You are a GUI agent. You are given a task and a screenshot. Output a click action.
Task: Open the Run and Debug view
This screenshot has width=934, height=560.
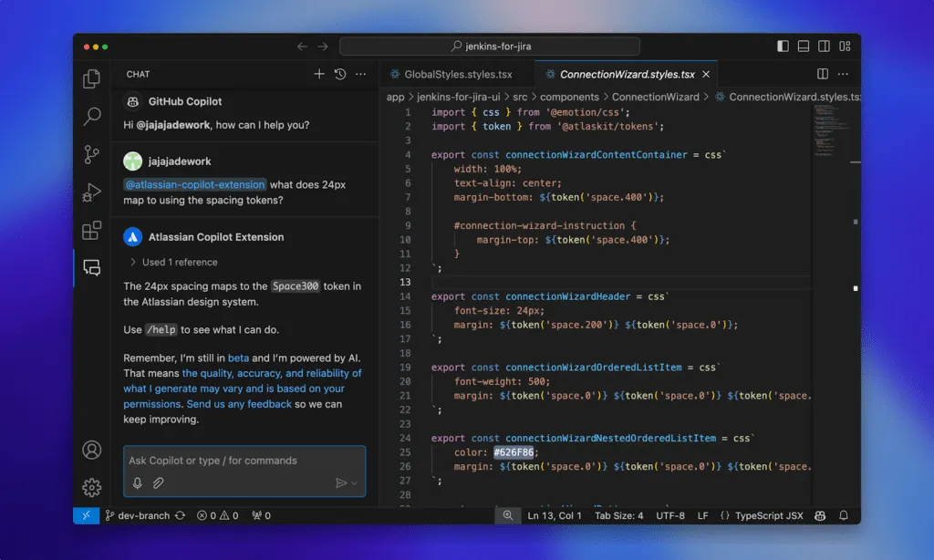(x=91, y=193)
